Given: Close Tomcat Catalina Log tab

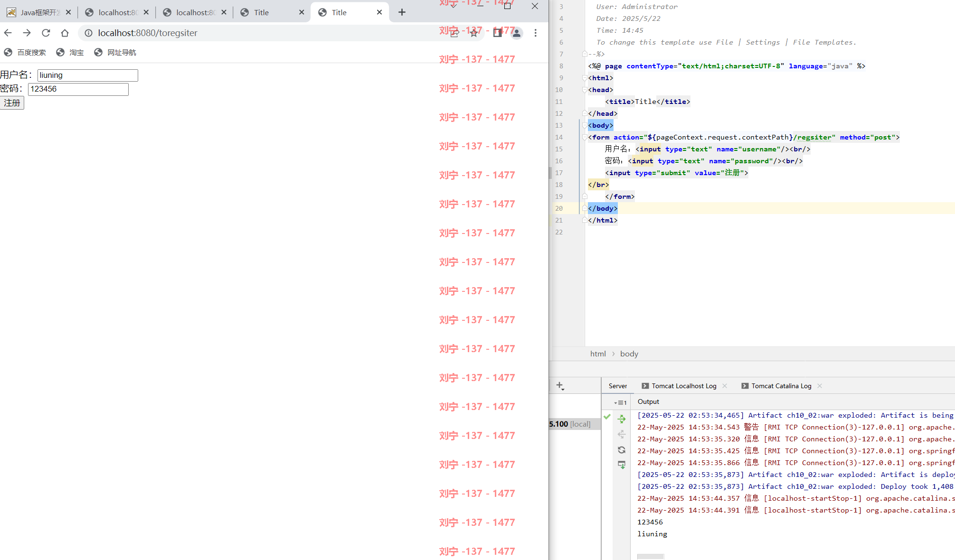Looking at the screenshot, I should pyautogui.click(x=820, y=386).
